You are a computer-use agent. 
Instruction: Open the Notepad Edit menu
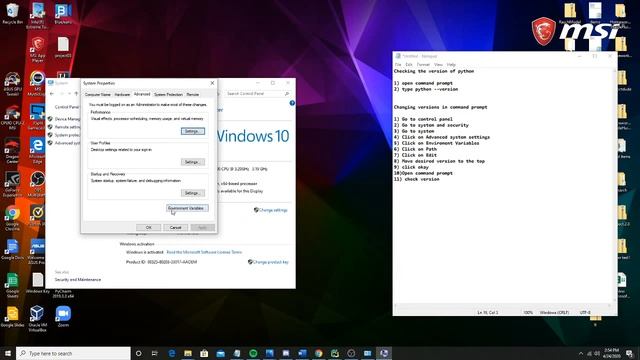pyautogui.click(x=409, y=64)
